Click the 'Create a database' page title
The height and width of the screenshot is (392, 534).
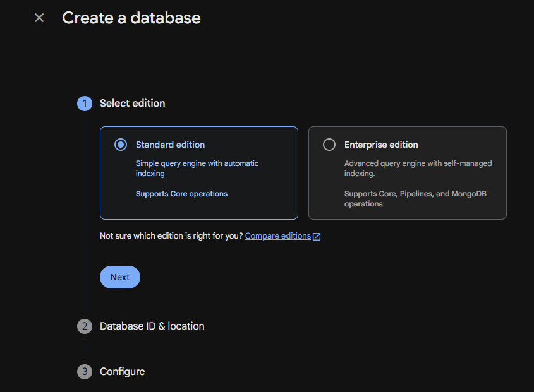pos(131,18)
